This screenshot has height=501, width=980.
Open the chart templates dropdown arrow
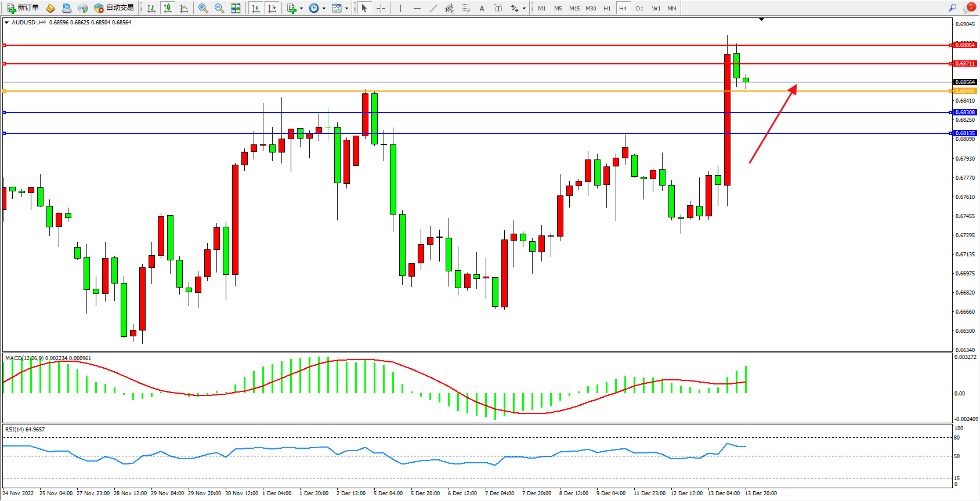tap(346, 9)
